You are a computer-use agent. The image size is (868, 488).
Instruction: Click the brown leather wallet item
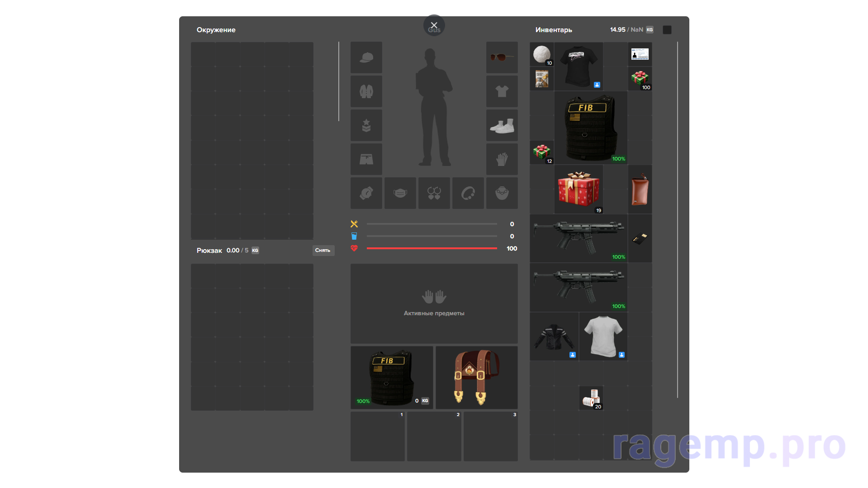(x=640, y=190)
